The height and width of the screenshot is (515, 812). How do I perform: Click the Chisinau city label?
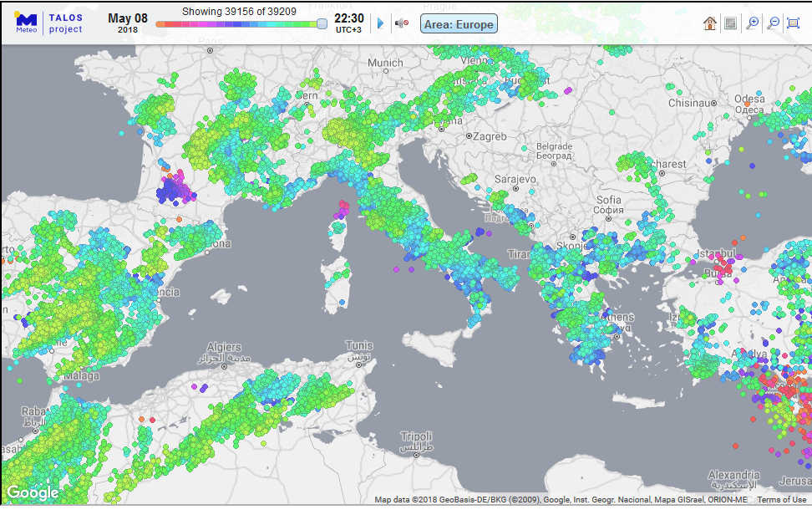tap(690, 103)
